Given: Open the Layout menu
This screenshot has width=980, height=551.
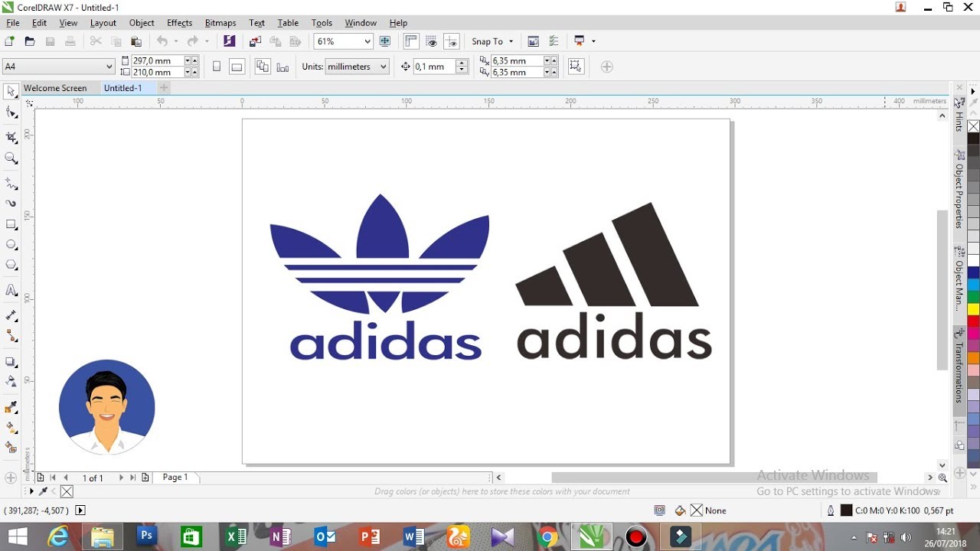Looking at the screenshot, I should click(103, 23).
